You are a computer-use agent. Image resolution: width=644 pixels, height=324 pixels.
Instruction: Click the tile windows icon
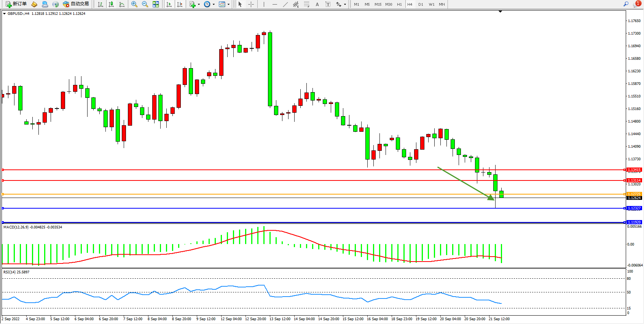pos(156,4)
